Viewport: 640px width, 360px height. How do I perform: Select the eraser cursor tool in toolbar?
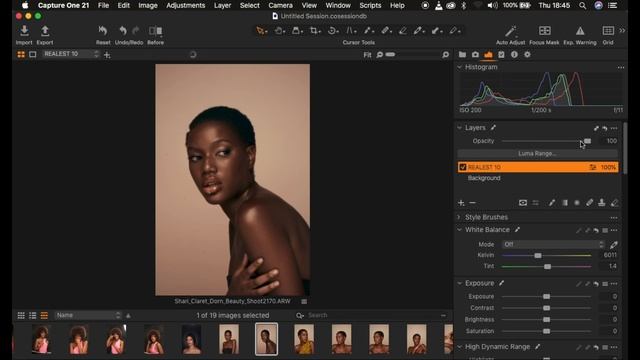pyautogui.click(x=402, y=31)
